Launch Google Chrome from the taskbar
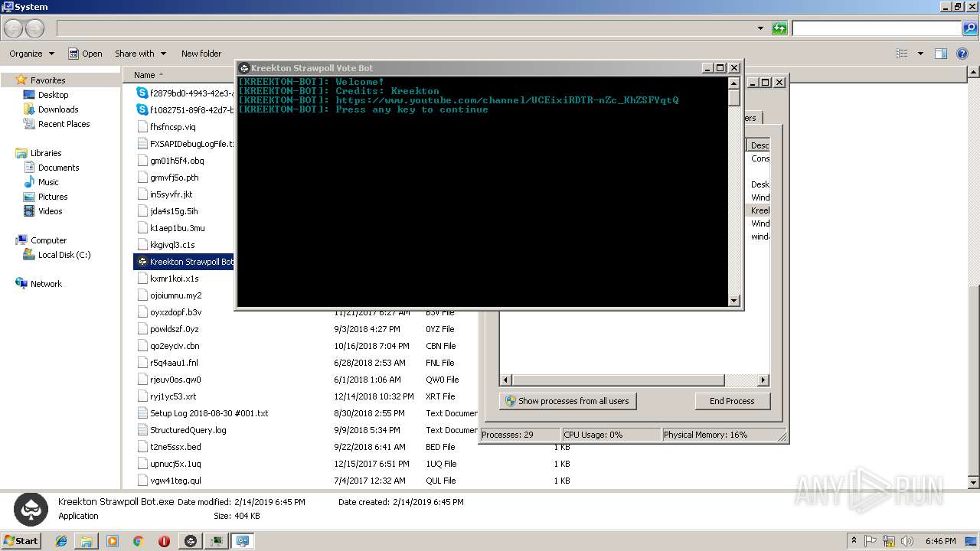The width and height of the screenshot is (980, 551). pos(139,541)
